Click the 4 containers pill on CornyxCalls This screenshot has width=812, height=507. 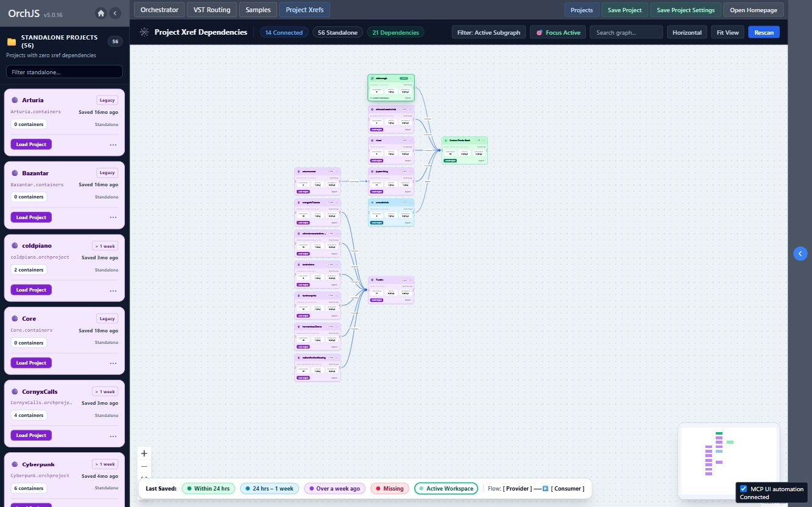[x=29, y=415]
